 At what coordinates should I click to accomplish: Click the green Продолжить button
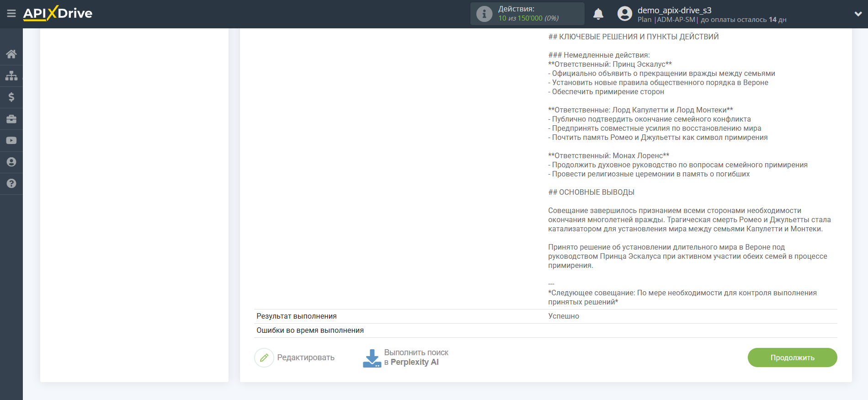792,357
